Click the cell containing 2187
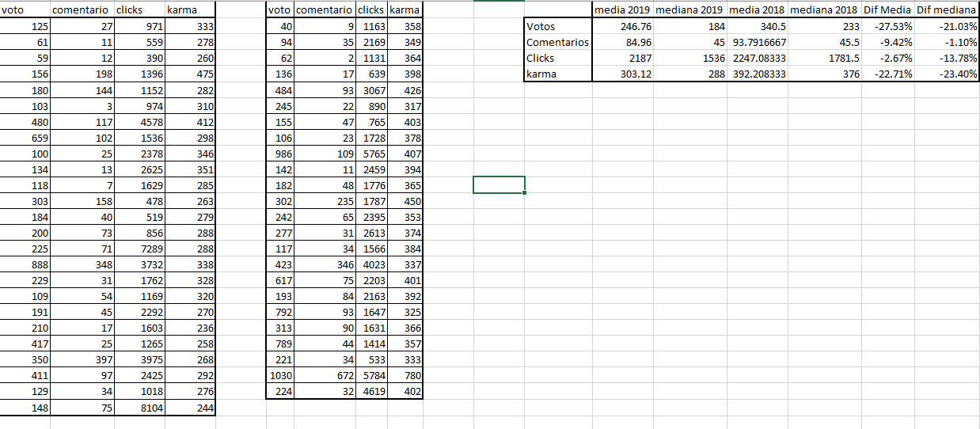 pyautogui.click(x=623, y=59)
